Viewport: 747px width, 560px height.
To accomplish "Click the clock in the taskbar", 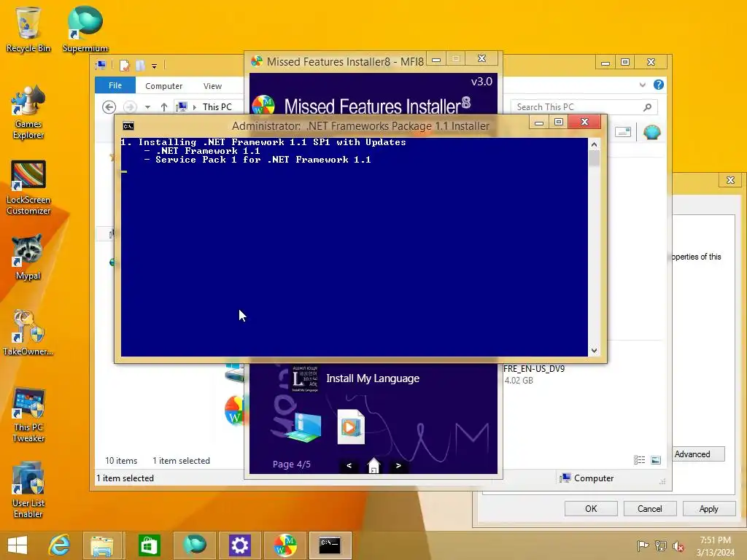I will (715, 545).
